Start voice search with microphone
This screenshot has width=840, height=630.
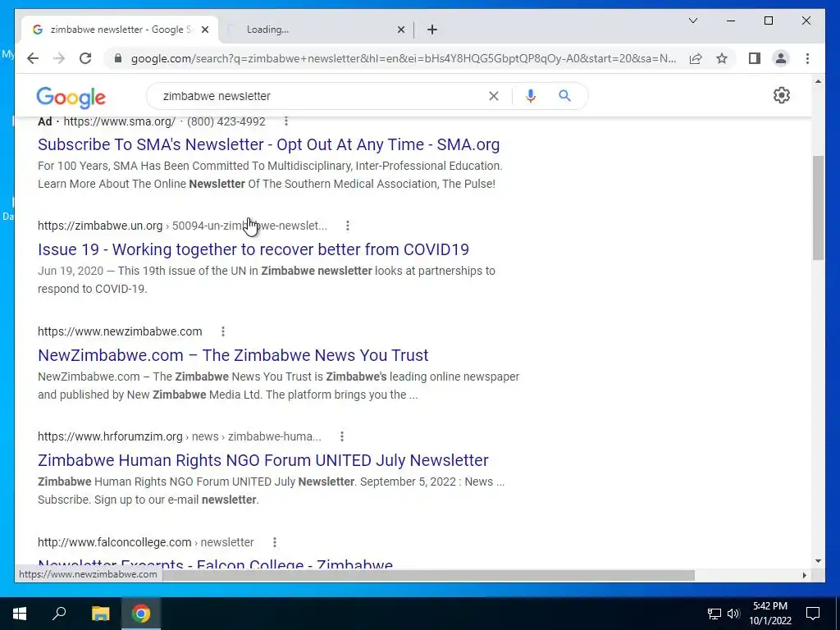(531, 96)
